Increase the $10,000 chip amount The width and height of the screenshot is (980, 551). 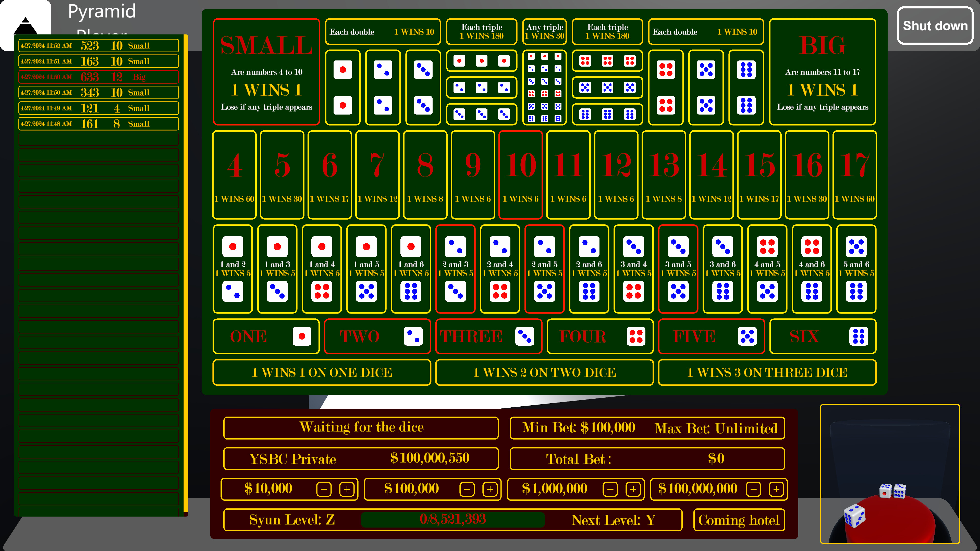347,489
